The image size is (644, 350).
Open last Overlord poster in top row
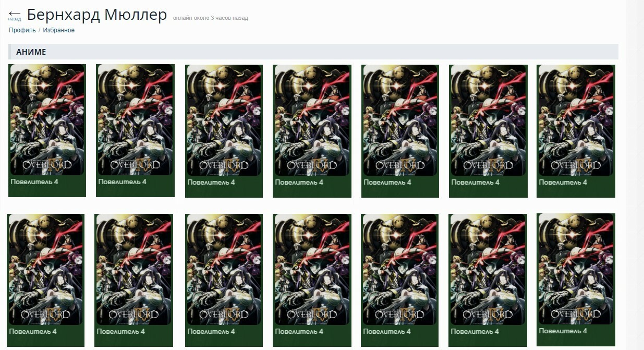(576, 120)
